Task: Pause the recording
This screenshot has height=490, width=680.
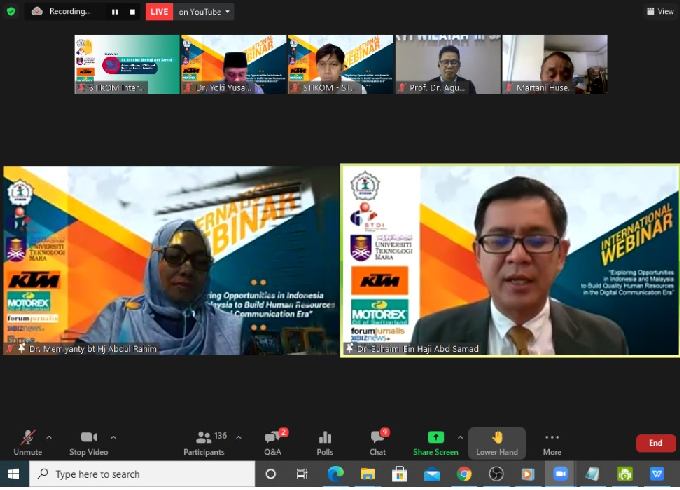Action: [113, 12]
